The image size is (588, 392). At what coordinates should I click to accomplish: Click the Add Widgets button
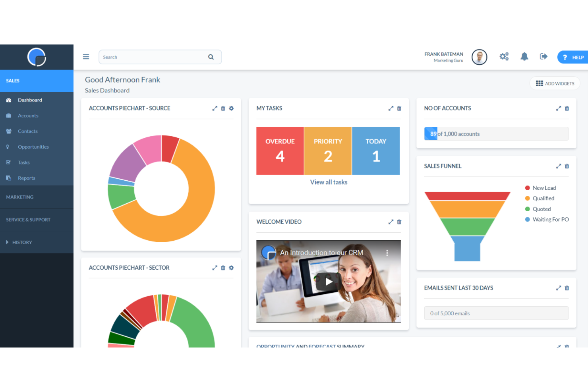(555, 83)
